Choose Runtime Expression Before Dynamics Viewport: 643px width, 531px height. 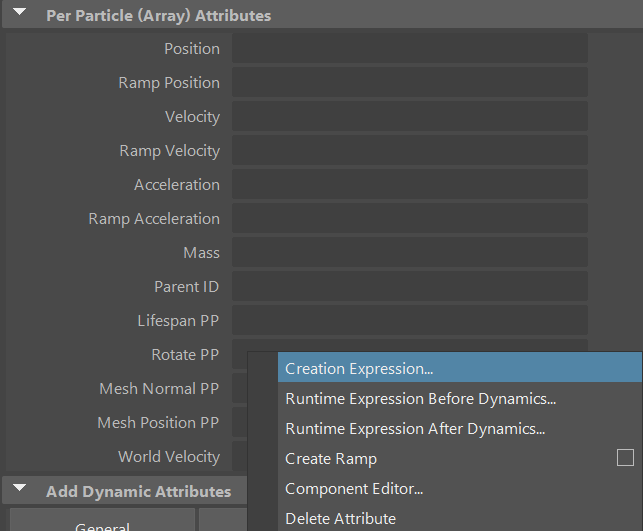[x=420, y=398]
